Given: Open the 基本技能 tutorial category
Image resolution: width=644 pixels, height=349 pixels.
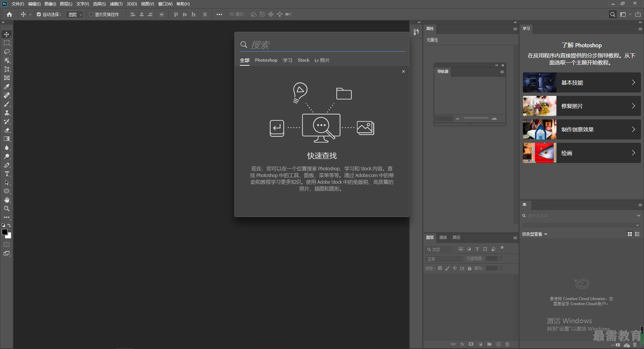Looking at the screenshot, I should [x=582, y=82].
